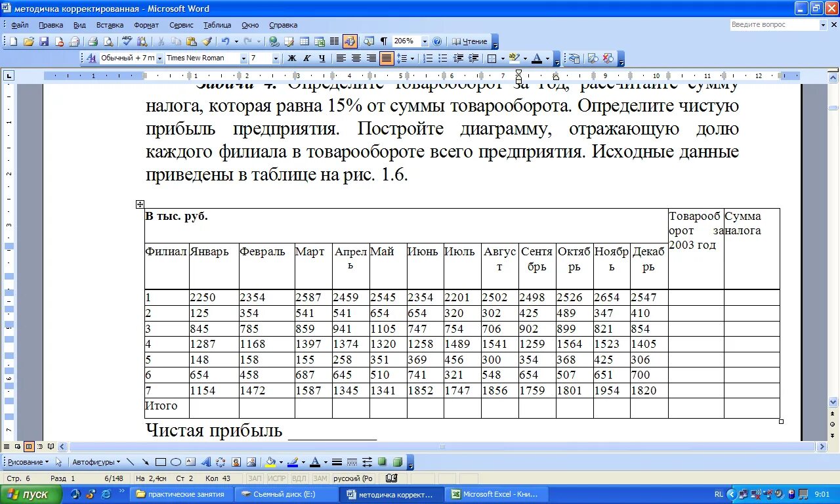The height and width of the screenshot is (504, 840).
Task: Open практические занятия taskbar button
Action: pyautogui.click(x=180, y=494)
